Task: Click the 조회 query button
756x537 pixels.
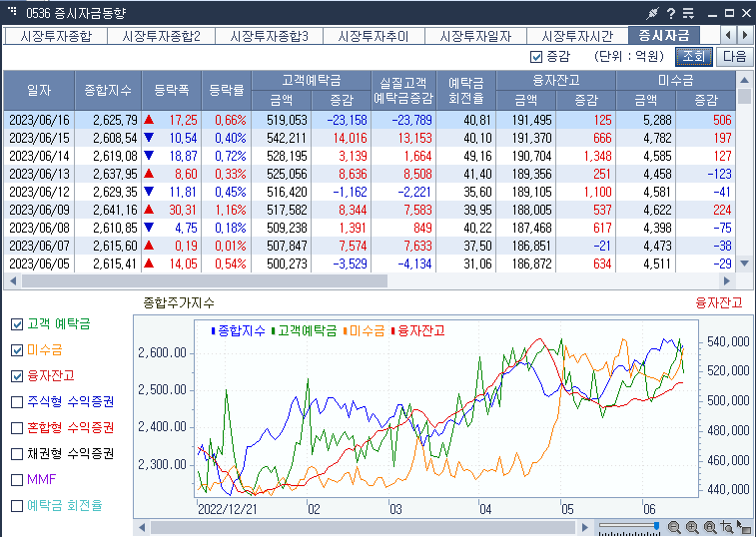Action: pyautogui.click(x=694, y=57)
